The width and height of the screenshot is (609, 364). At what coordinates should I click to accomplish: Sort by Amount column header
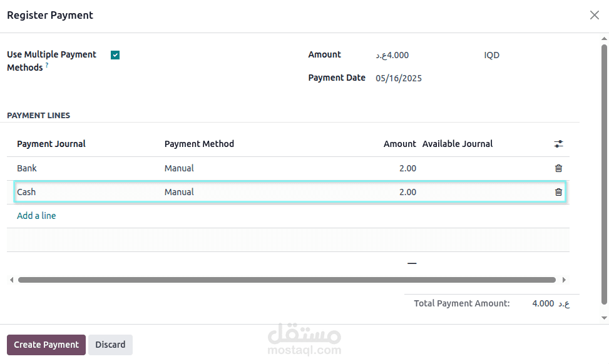coord(399,144)
